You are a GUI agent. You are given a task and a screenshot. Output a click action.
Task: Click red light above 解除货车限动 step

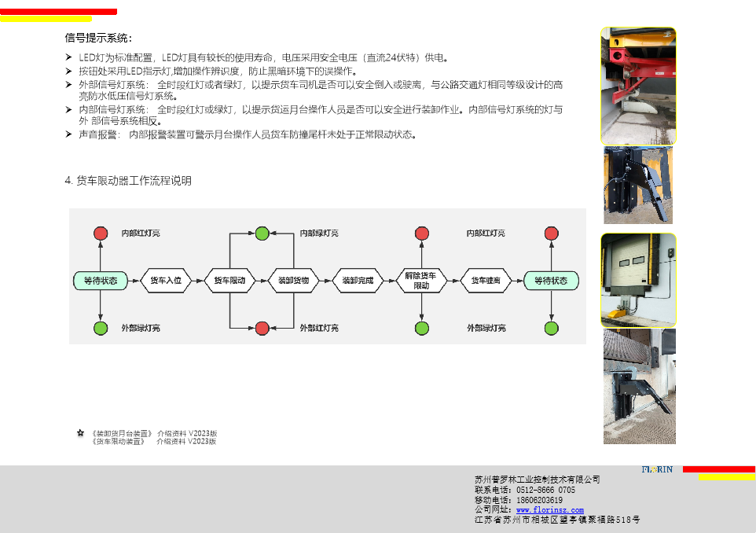(421, 233)
